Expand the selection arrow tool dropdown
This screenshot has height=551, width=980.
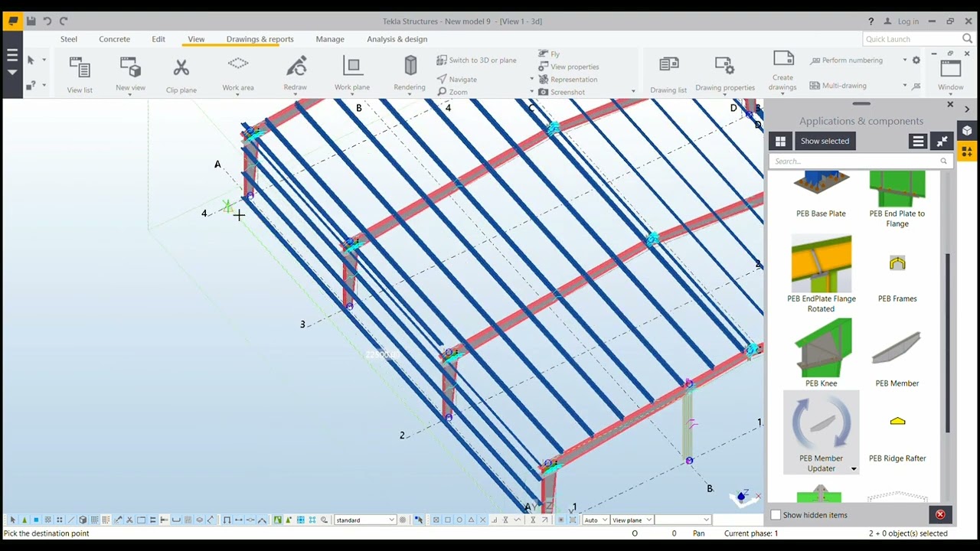click(x=44, y=60)
